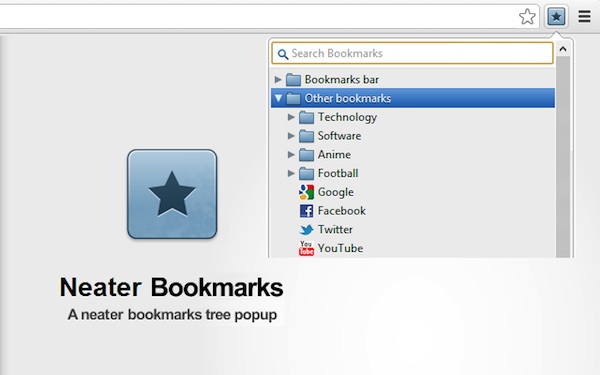Click the scrollbar up arrow in popup
This screenshot has width=600, height=375.
563,49
